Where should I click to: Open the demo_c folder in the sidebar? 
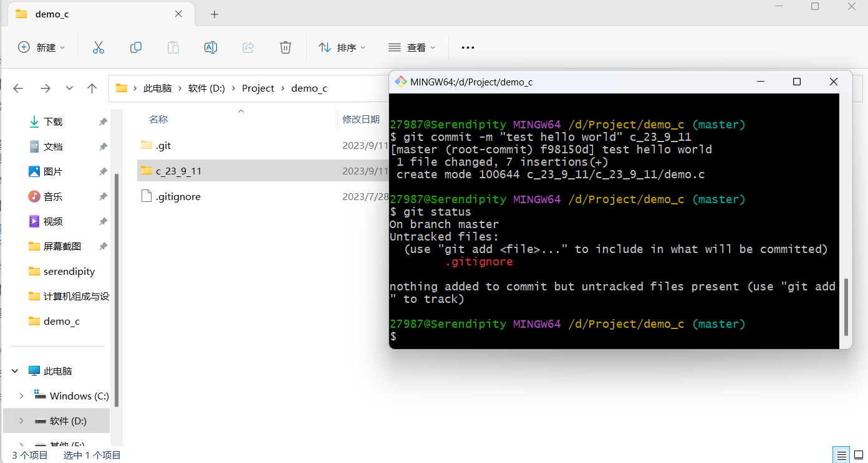click(x=62, y=322)
